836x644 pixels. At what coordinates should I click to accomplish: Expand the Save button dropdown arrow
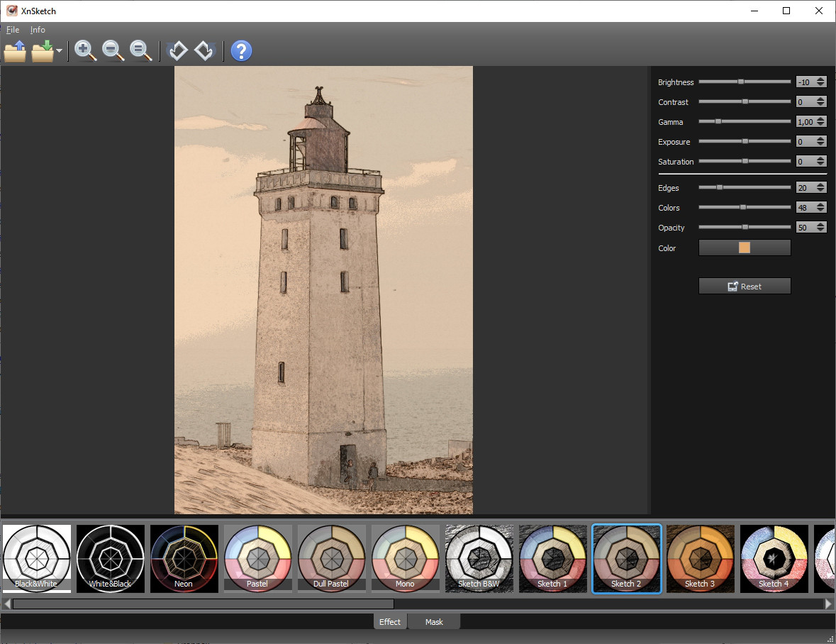59,51
